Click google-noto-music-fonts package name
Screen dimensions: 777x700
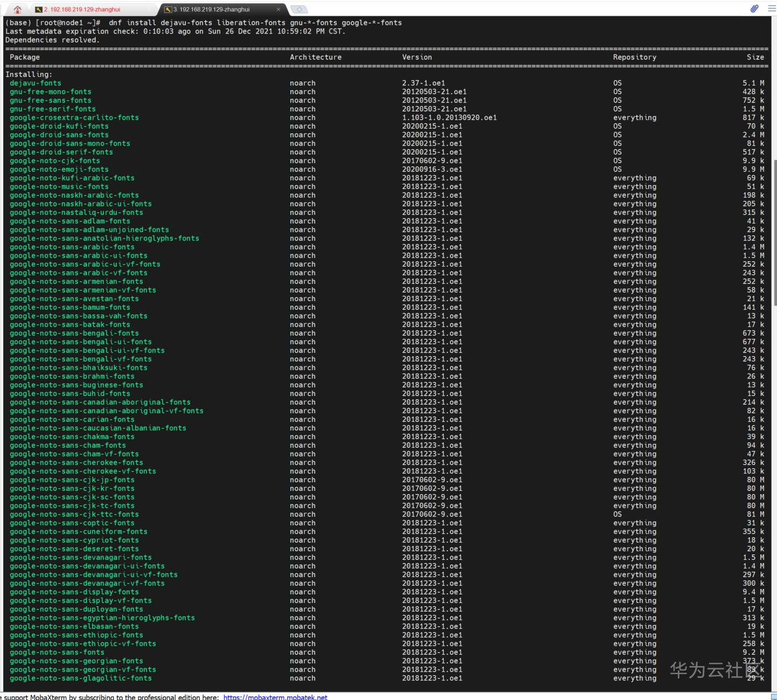pos(59,186)
